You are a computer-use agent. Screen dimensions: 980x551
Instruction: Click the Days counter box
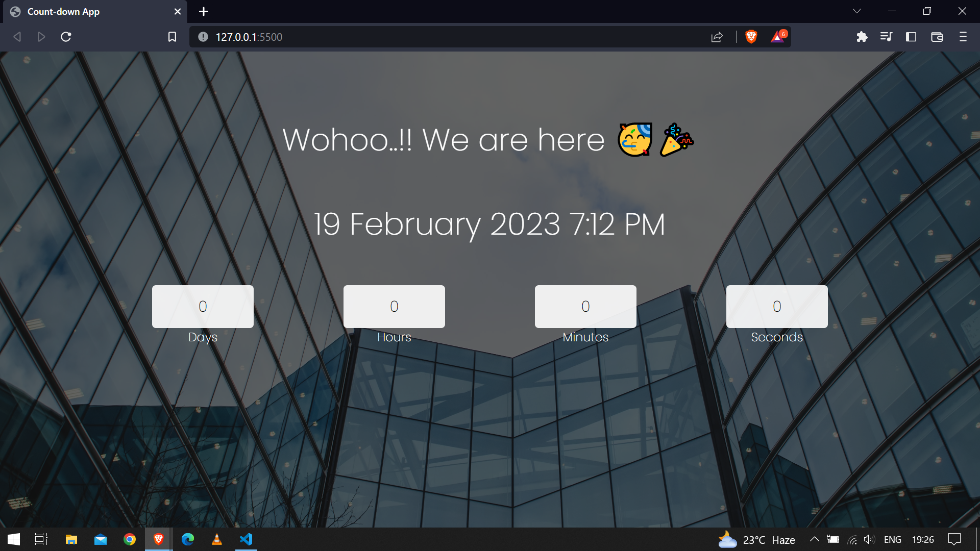pyautogui.click(x=203, y=306)
